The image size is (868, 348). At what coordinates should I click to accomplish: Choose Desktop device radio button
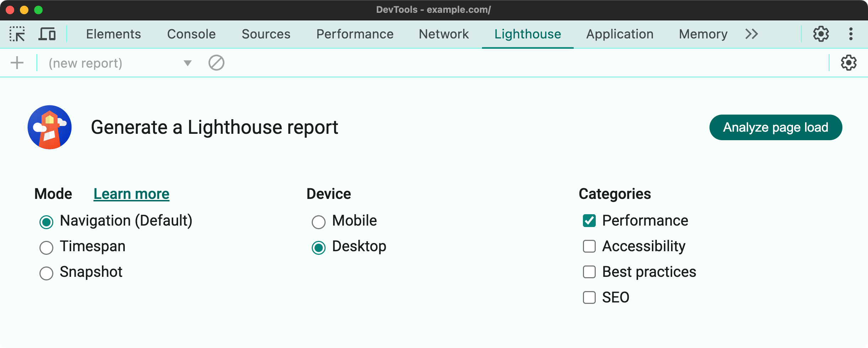point(318,247)
